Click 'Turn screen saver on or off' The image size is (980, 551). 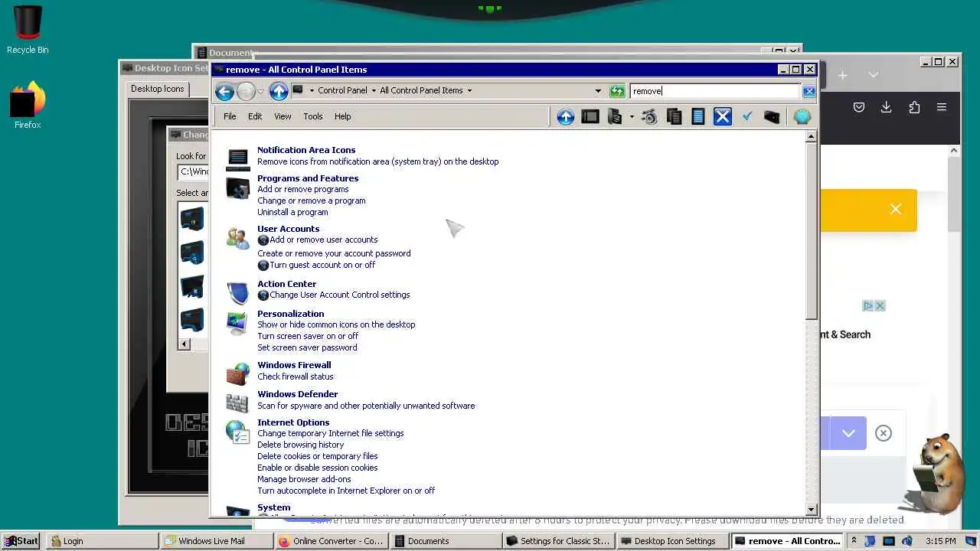pos(308,336)
